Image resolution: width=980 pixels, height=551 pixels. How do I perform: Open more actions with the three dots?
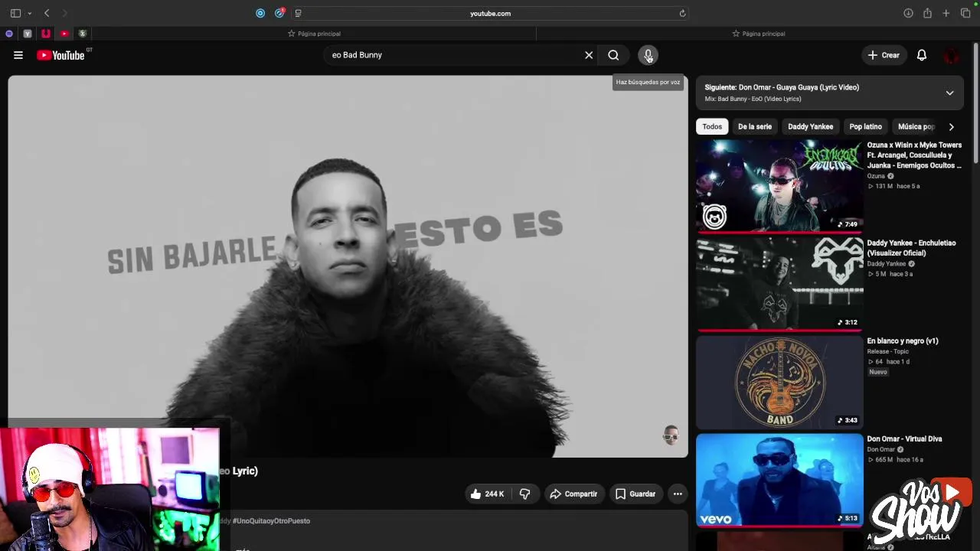point(678,494)
